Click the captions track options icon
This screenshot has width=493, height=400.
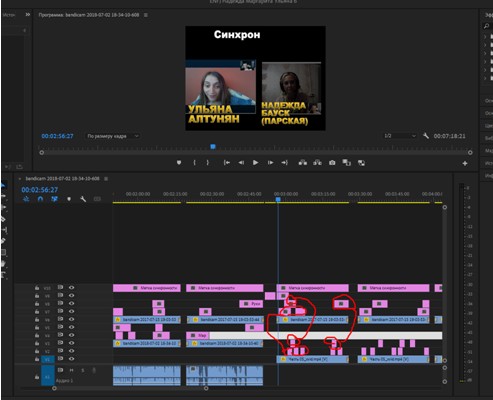[97, 199]
